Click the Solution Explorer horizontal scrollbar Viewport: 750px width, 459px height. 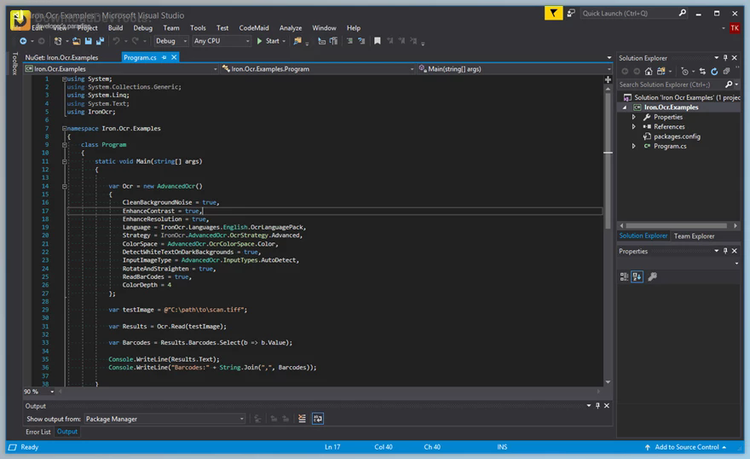pyautogui.click(x=676, y=225)
